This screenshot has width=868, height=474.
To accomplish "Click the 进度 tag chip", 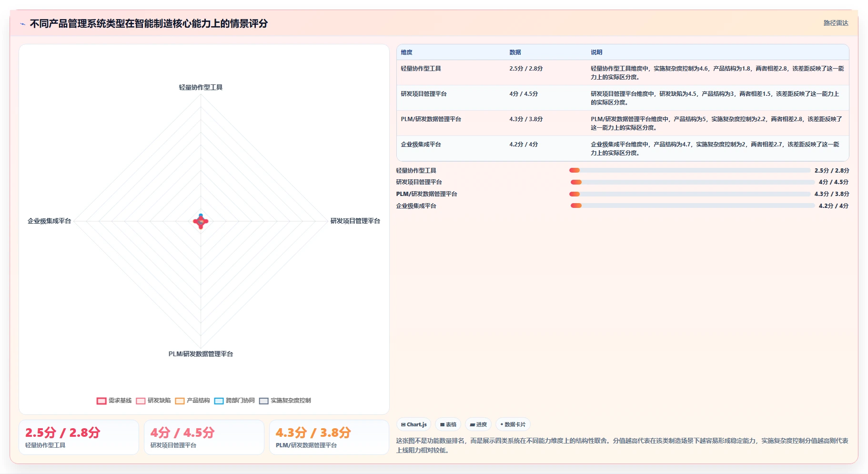I will [478, 424].
